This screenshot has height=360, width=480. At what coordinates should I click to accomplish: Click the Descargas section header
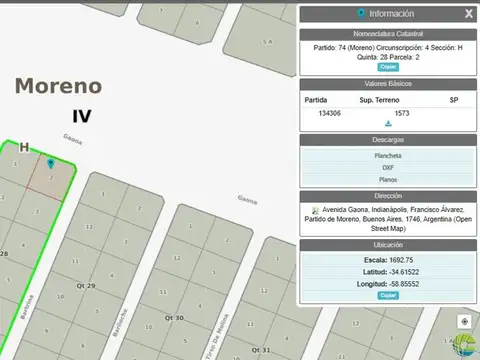pyautogui.click(x=388, y=140)
